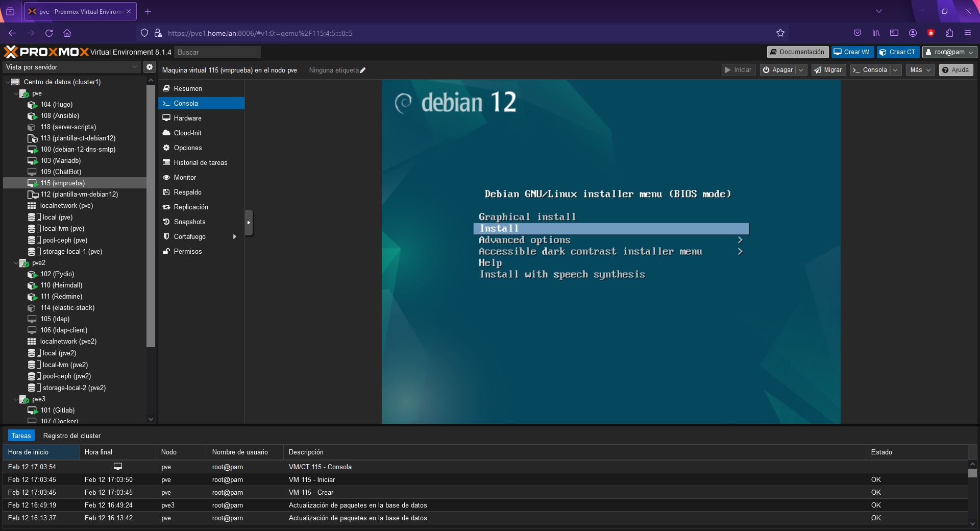The height and width of the screenshot is (531, 980).
Task: Open the Resumen panel
Action: click(202, 88)
